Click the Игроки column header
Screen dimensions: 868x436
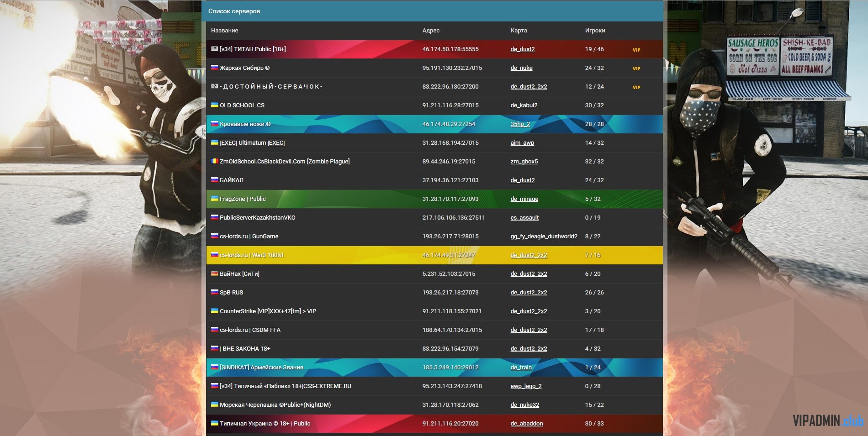pyautogui.click(x=595, y=31)
